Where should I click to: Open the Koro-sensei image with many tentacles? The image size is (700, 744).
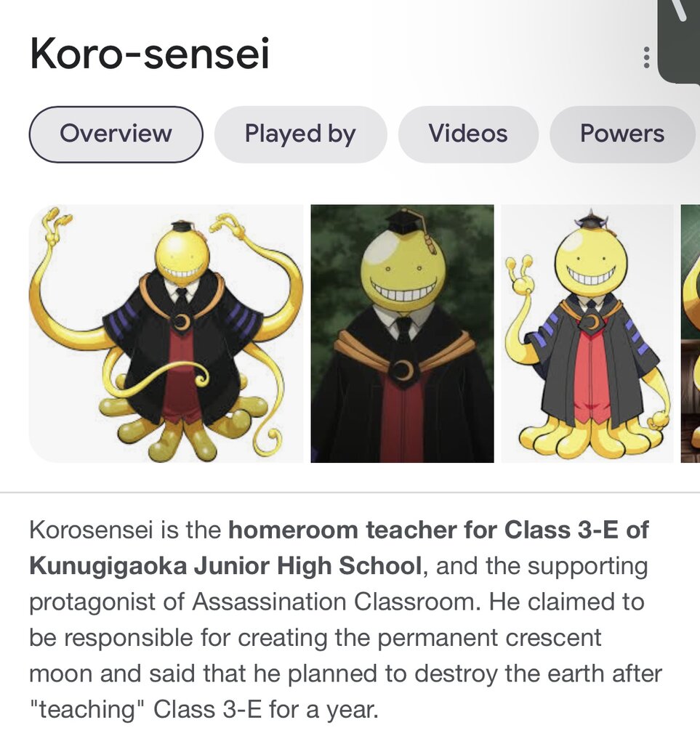[166, 333]
